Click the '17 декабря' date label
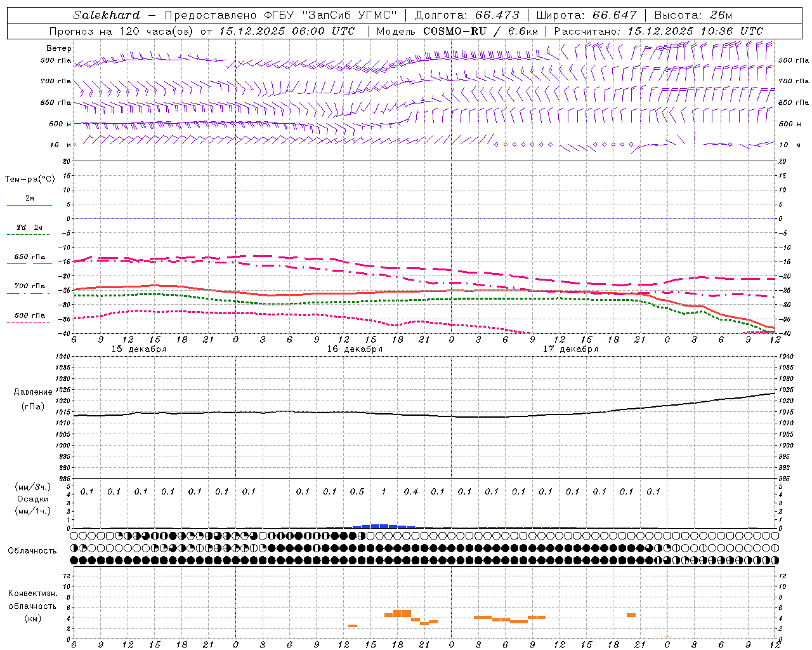 coord(570,349)
